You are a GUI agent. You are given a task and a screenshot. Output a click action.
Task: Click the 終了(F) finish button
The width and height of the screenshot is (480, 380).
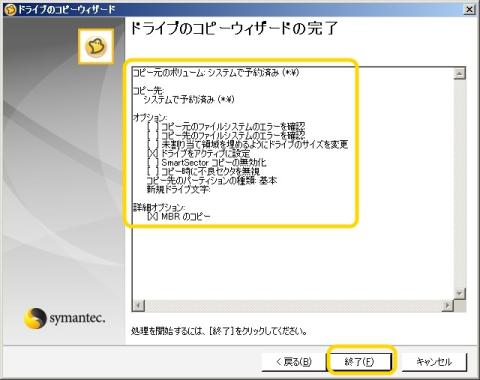click(x=360, y=362)
